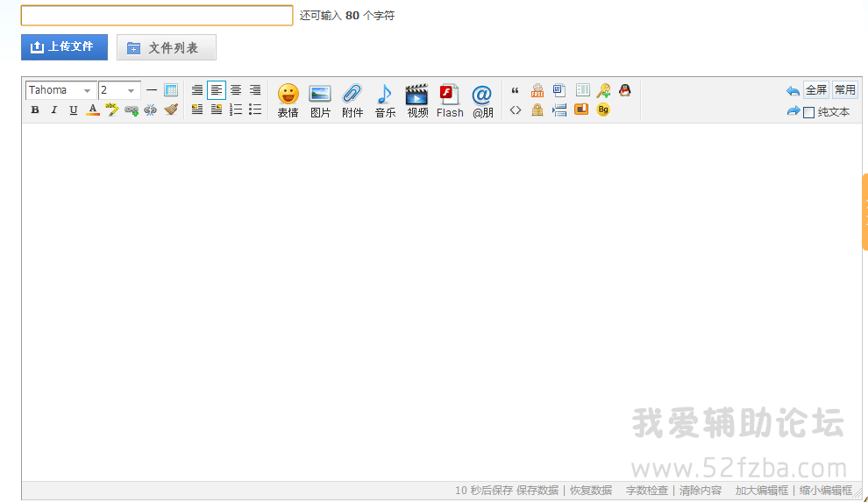Click the 上传文件 upload button
This screenshot has width=868, height=502.
[64, 47]
